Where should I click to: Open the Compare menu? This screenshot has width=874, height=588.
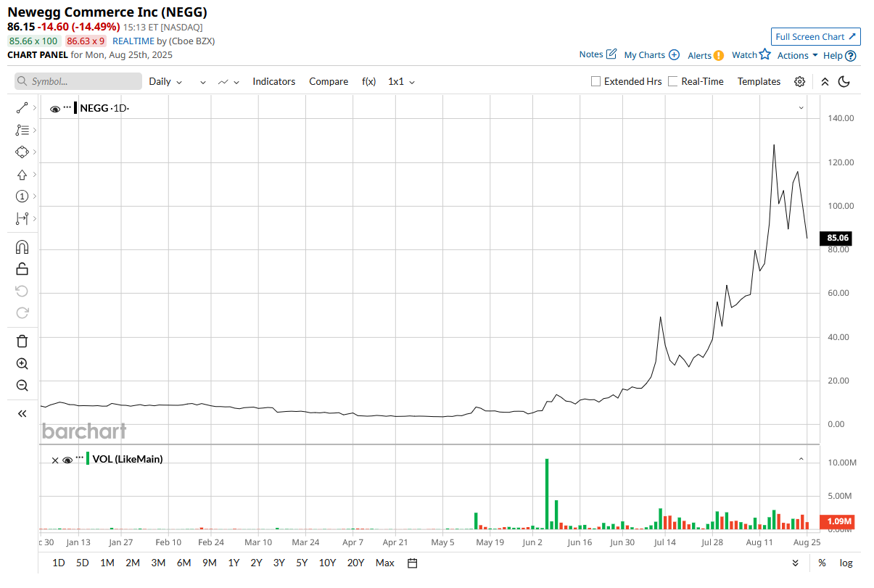click(x=329, y=81)
